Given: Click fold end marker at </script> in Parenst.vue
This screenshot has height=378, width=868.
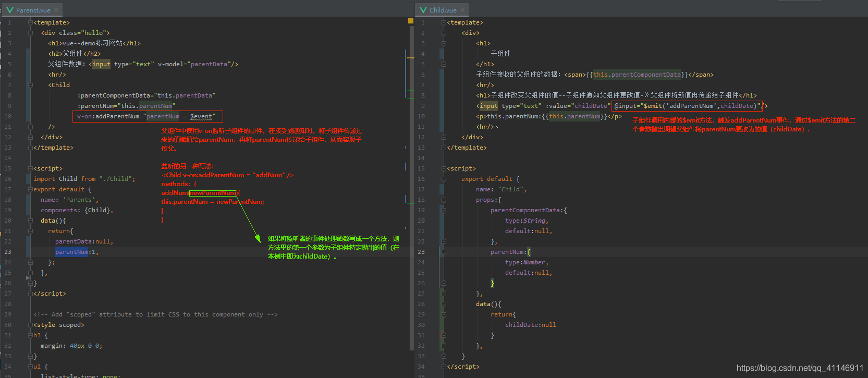Looking at the screenshot, I should (x=31, y=294).
